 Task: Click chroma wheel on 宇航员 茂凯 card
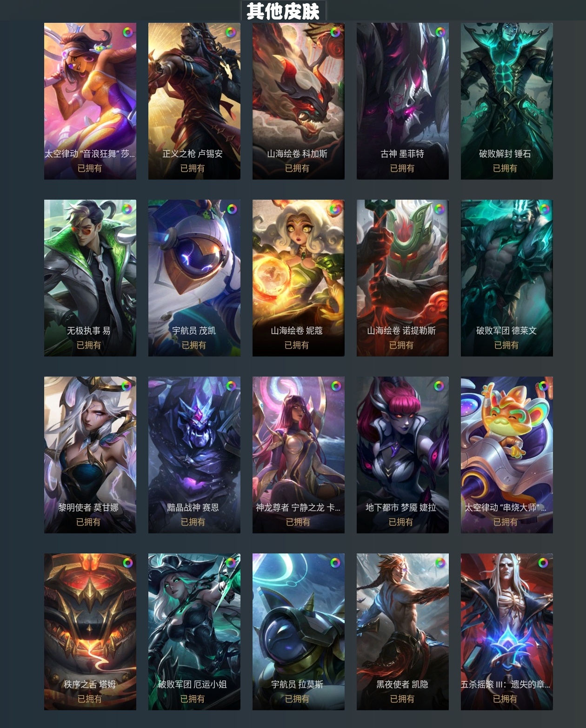click(x=232, y=209)
